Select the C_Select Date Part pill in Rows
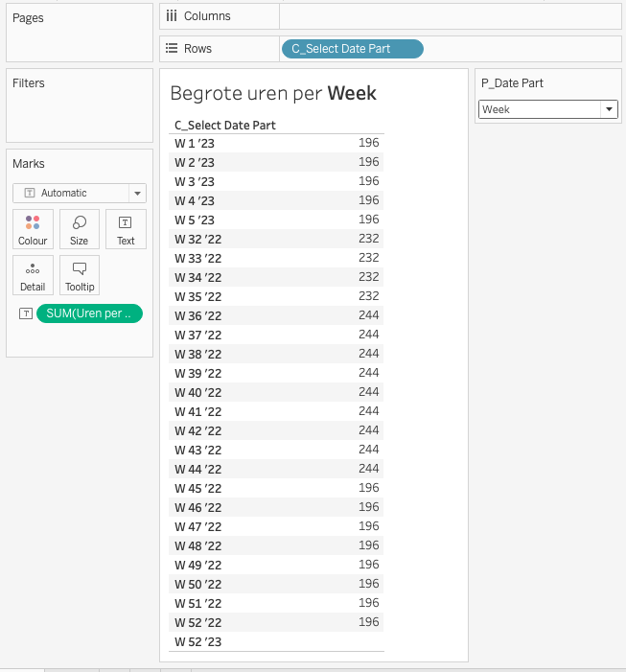626x672 pixels. coord(352,49)
